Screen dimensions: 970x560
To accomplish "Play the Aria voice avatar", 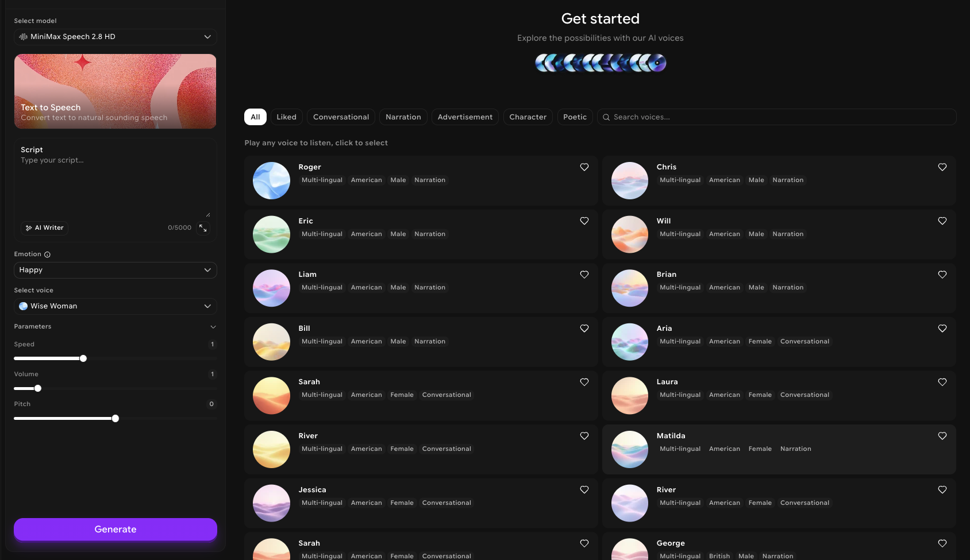I will tap(630, 342).
